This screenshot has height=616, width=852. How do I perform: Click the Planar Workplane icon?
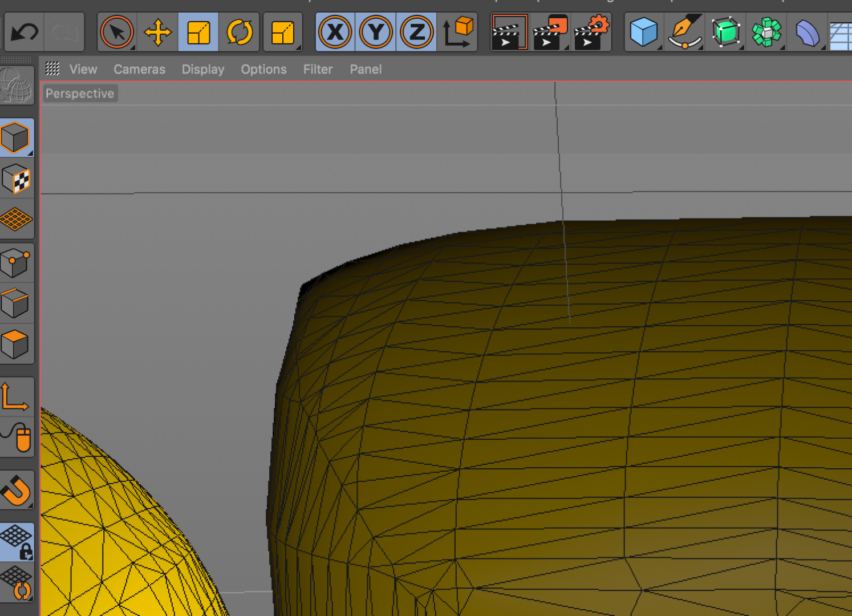[17, 583]
